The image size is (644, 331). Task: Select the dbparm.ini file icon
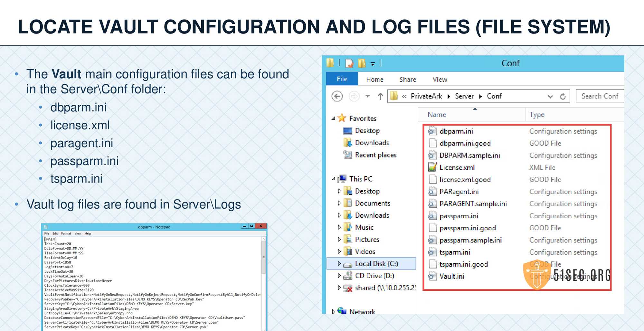click(x=432, y=131)
